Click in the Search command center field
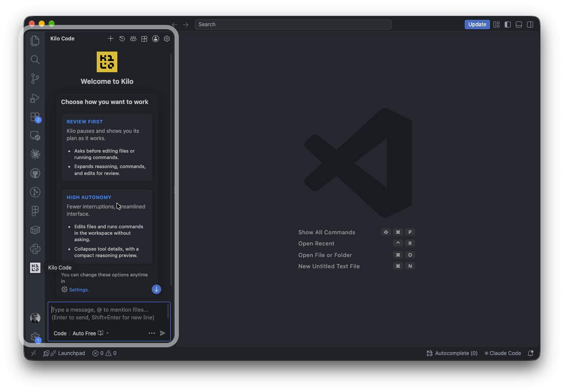This screenshot has width=564, height=392. (293, 24)
